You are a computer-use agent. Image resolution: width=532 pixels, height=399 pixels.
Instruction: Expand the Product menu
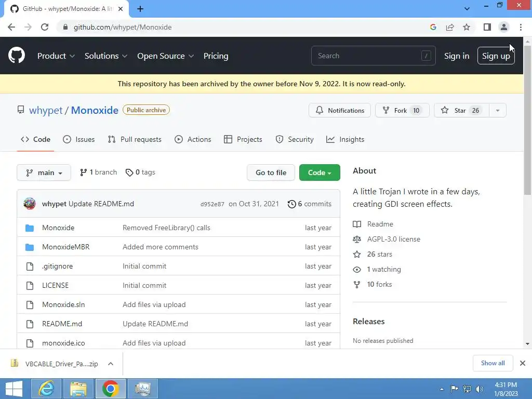(56, 56)
